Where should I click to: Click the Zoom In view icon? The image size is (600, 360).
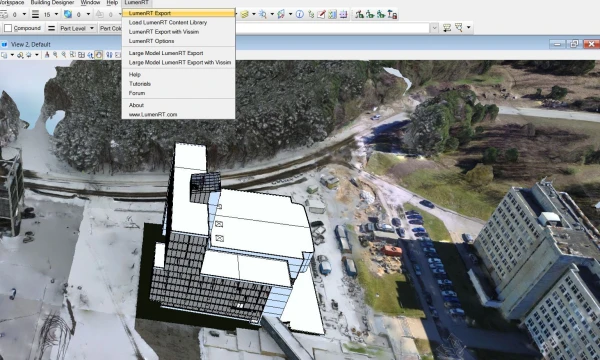pyautogui.click(x=55, y=55)
